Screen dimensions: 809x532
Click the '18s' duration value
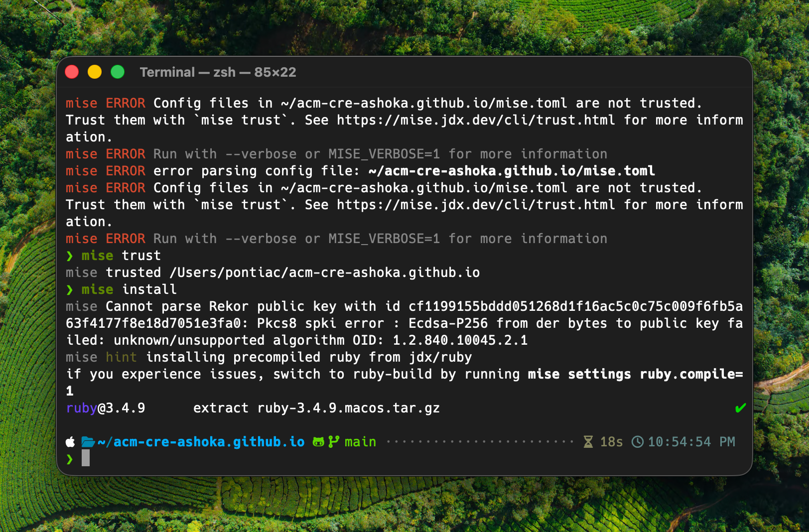click(611, 442)
